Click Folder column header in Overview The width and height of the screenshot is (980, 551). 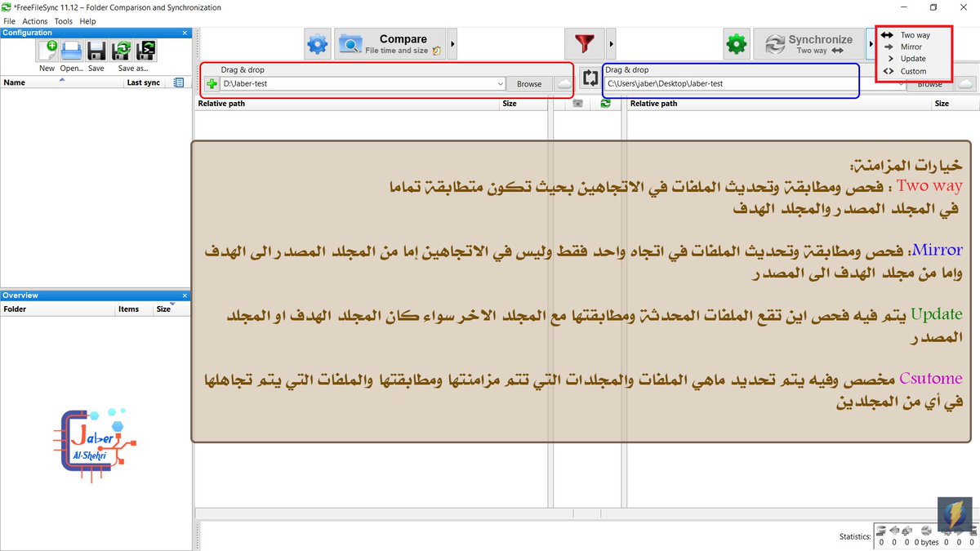point(57,309)
